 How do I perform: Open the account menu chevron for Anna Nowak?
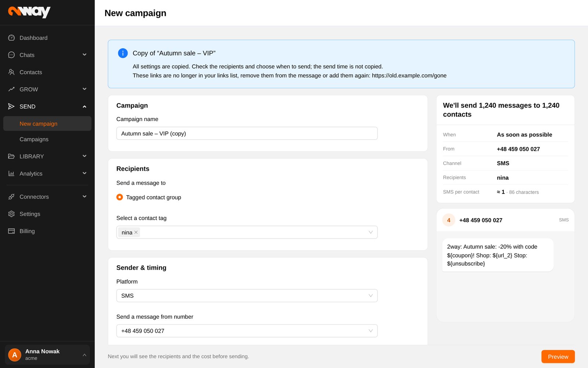pos(85,355)
